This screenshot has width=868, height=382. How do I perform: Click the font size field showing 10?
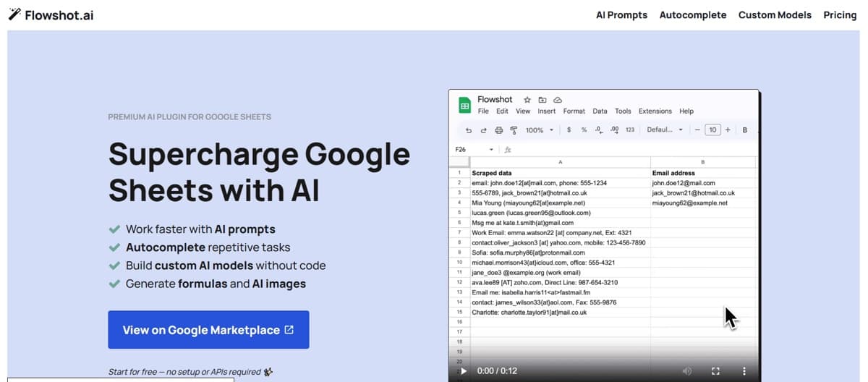[x=712, y=130]
